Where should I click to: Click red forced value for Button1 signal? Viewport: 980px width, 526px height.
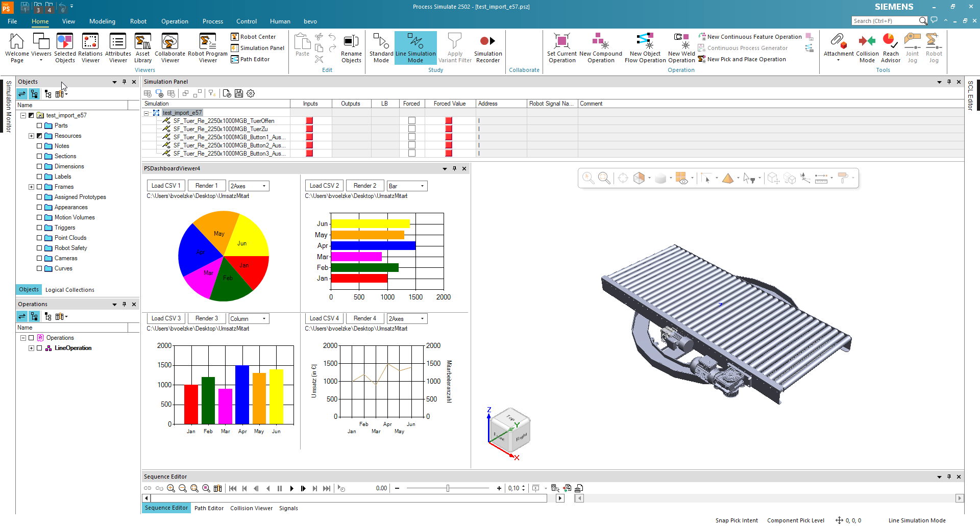pos(449,137)
